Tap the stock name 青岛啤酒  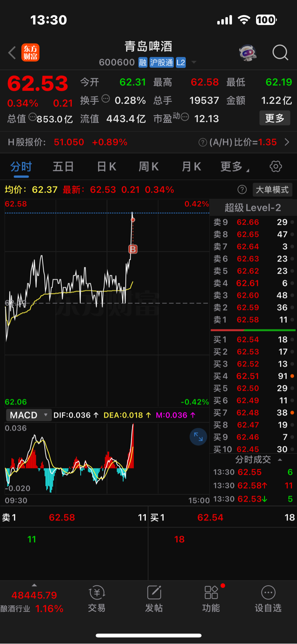point(148,46)
